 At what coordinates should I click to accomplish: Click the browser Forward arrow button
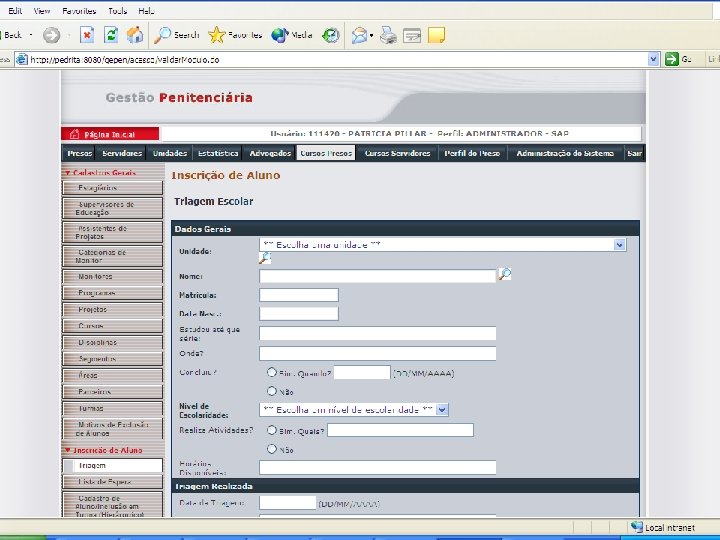(51, 35)
